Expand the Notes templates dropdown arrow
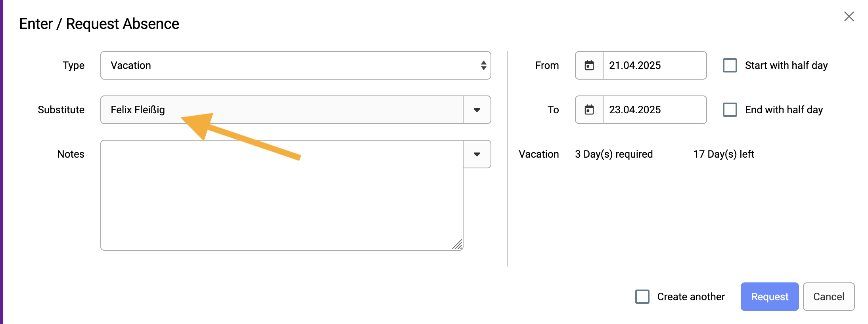Image resolution: width=868 pixels, height=324 pixels. click(x=477, y=154)
